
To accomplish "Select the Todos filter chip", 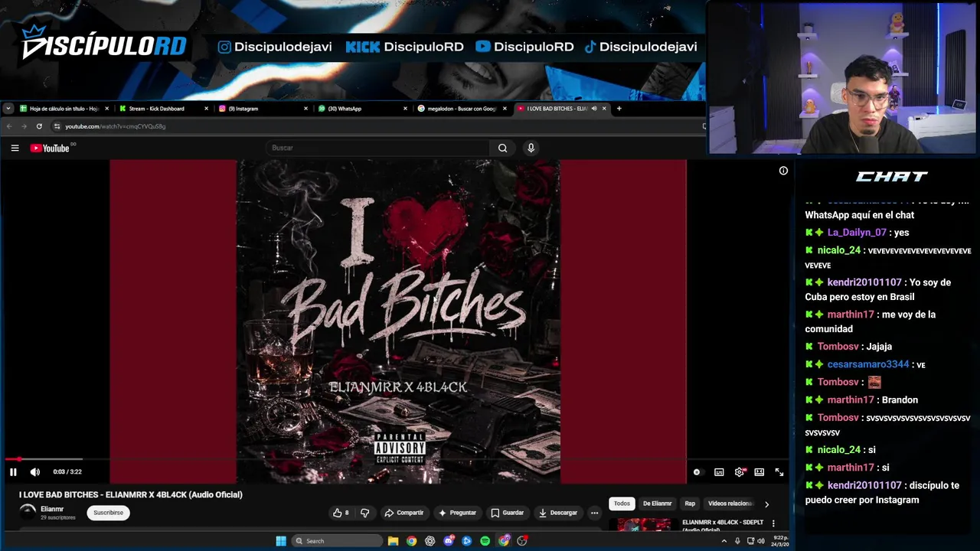I will tap(622, 504).
